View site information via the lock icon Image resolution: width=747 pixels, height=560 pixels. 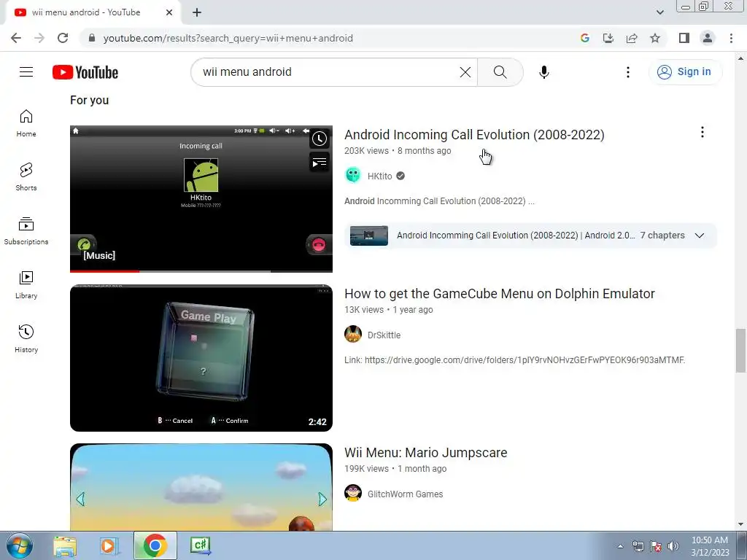point(92,38)
